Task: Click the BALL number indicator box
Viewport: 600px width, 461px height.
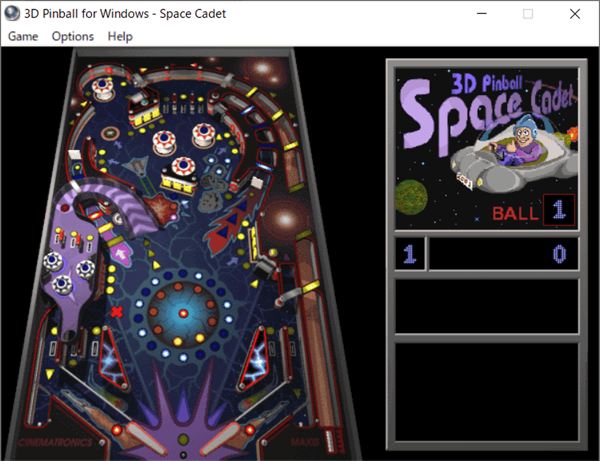Action: click(x=559, y=210)
